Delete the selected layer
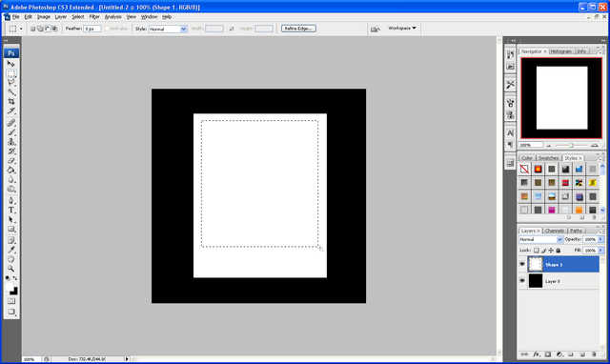The width and height of the screenshot is (610, 364). click(594, 354)
